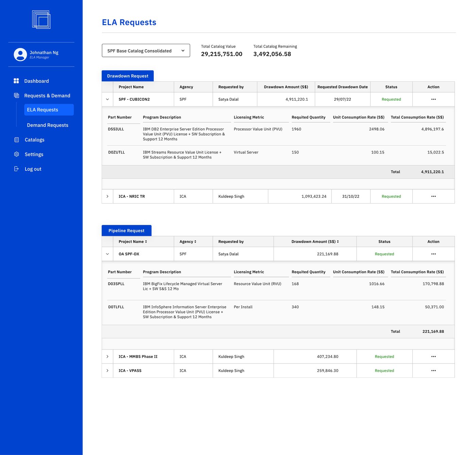Click requested drawdown date 29/07/22
The image size is (476, 455).
pyautogui.click(x=342, y=99)
